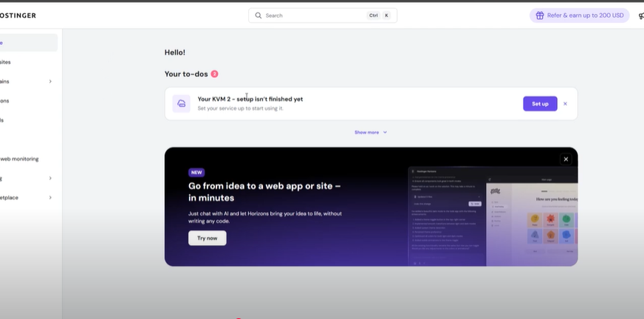This screenshot has width=644, height=319.
Task: Dismiss the KVM 2 to-do item
Action: point(565,104)
